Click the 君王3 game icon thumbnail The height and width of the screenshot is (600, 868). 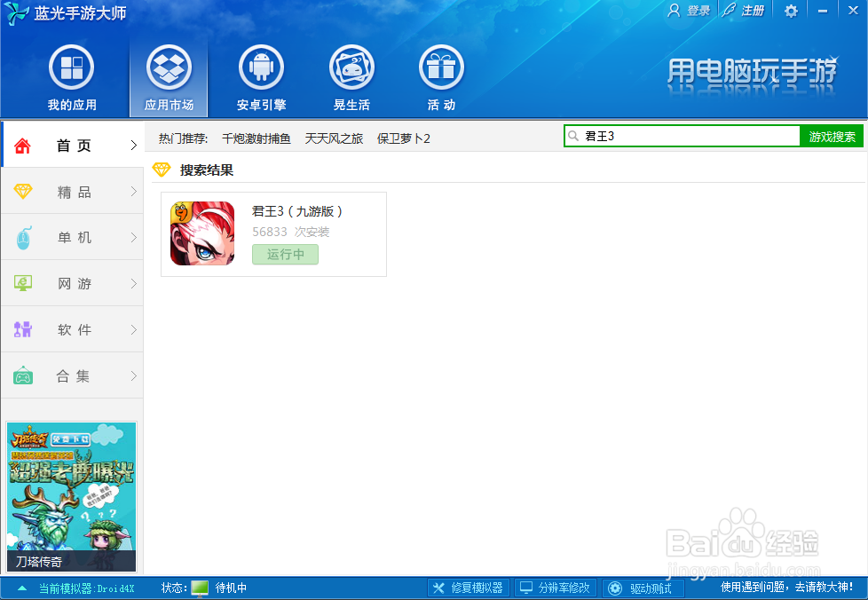pyautogui.click(x=202, y=233)
